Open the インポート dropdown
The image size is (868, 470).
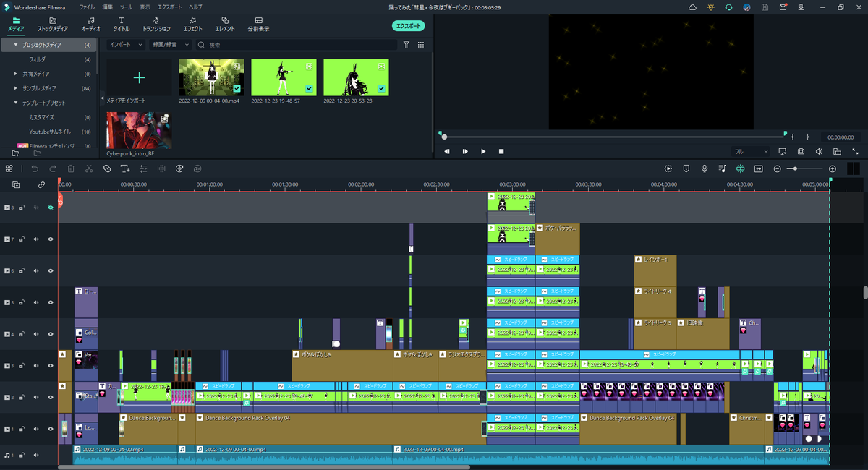(x=126, y=45)
